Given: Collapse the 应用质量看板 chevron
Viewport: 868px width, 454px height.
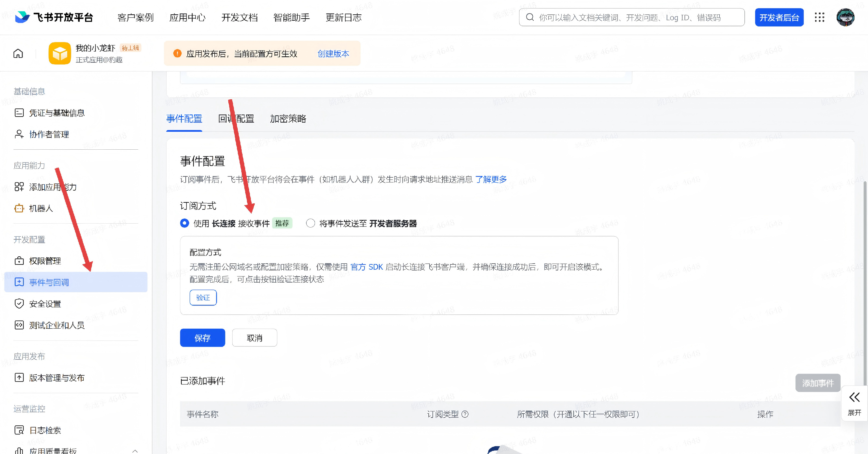Looking at the screenshot, I should pos(135,451).
